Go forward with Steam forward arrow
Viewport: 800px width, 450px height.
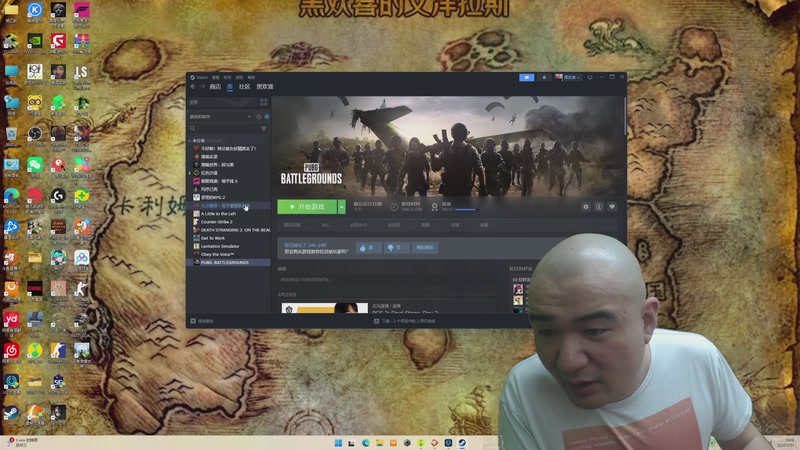tap(202, 87)
